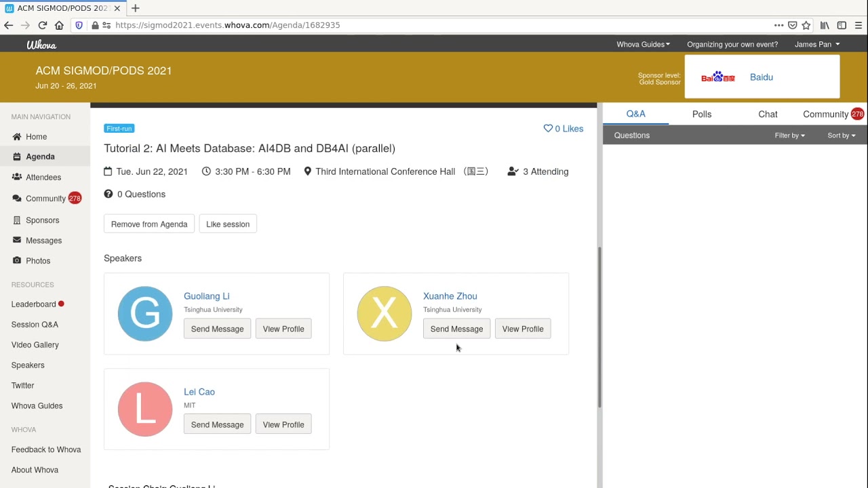868x488 pixels.
Task: Click the Baidu sponsor banner
Action: click(x=762, y=77)
